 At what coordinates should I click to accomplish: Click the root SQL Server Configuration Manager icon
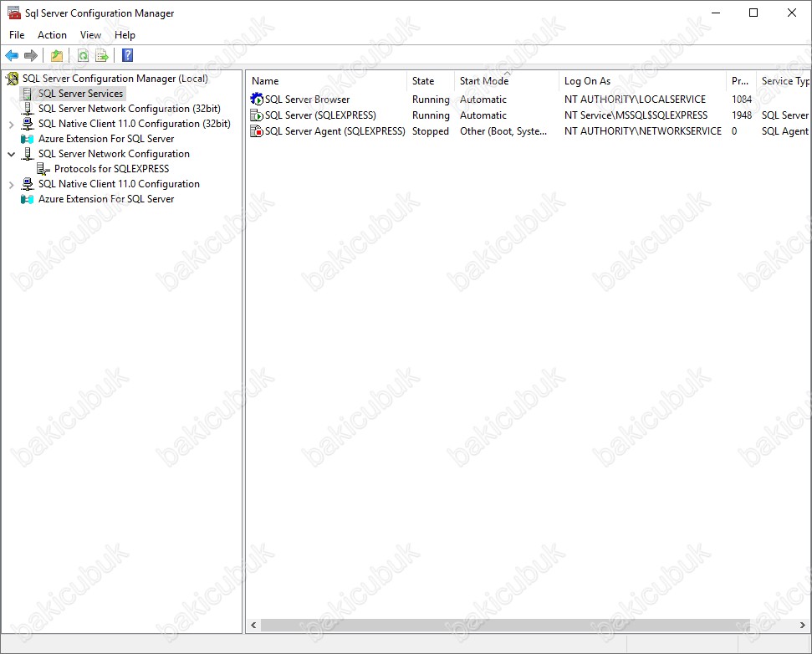[13, 79]
